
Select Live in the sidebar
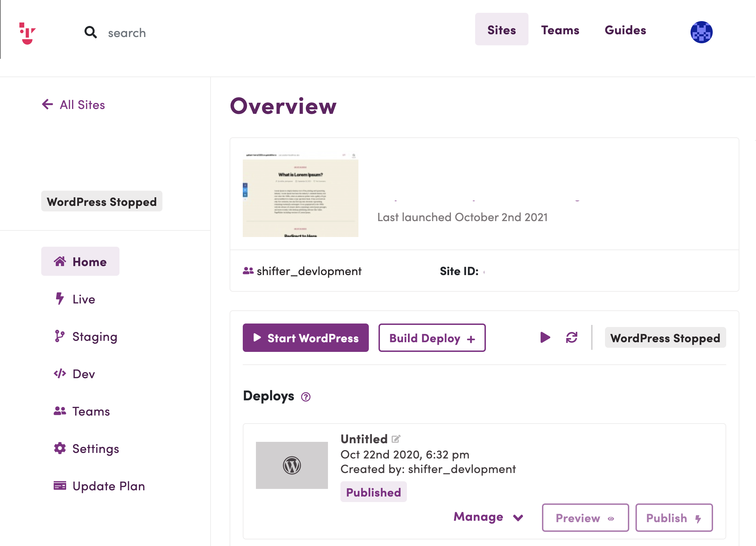74,299
